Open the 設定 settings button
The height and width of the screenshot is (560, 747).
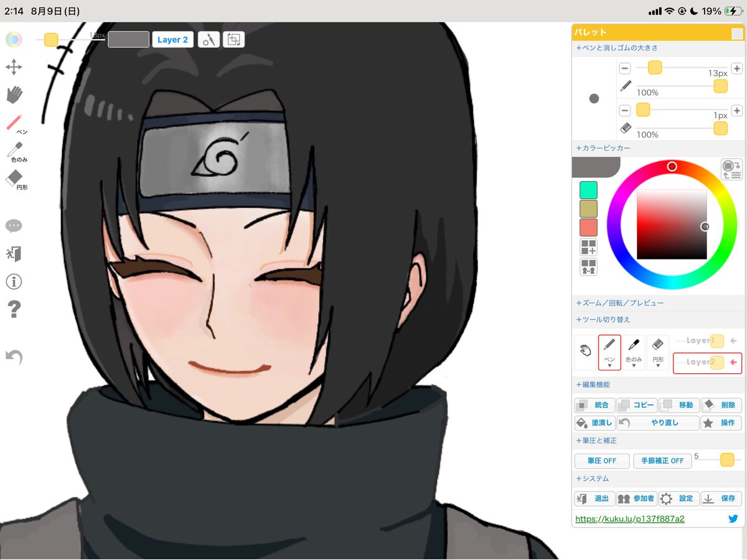click(679, 498)
